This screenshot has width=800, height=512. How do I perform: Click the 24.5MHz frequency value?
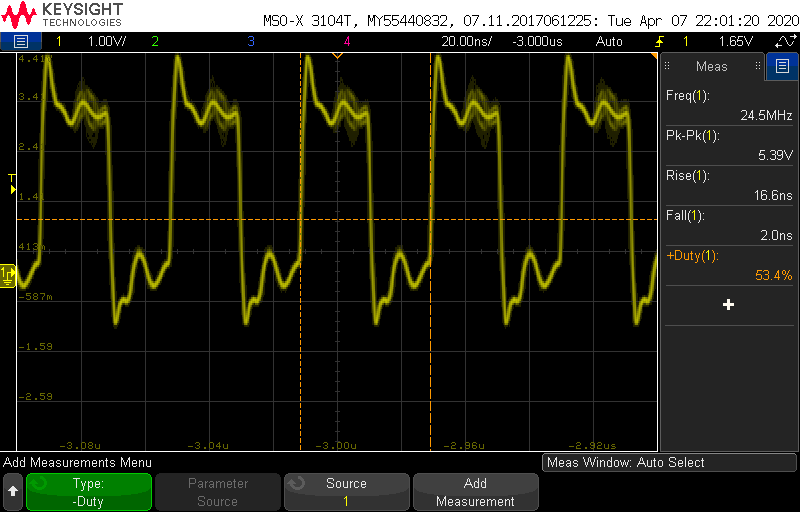pos(766,115)
